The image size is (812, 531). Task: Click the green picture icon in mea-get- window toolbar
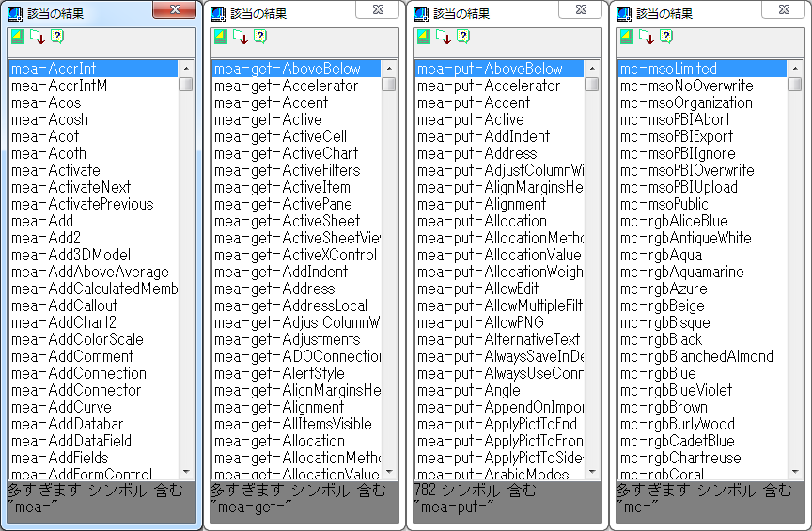coord(221,37)
